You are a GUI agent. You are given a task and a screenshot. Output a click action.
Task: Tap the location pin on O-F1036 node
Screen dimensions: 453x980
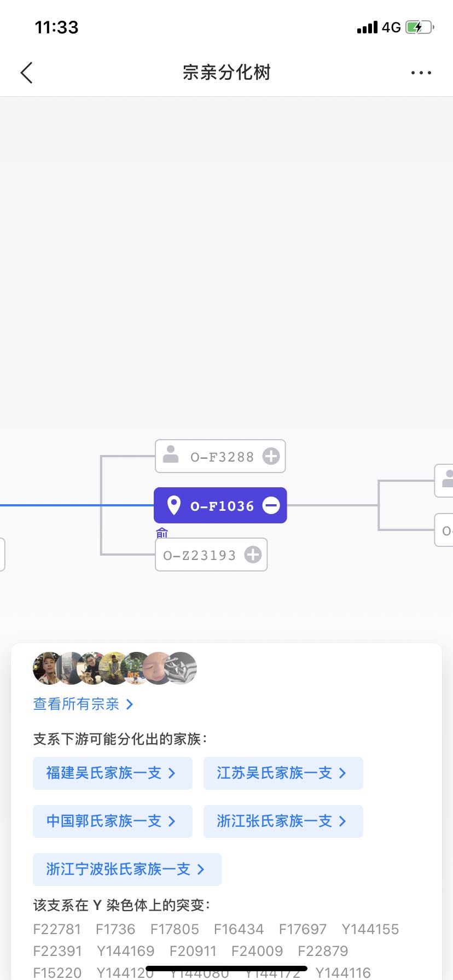coord(173,505)
